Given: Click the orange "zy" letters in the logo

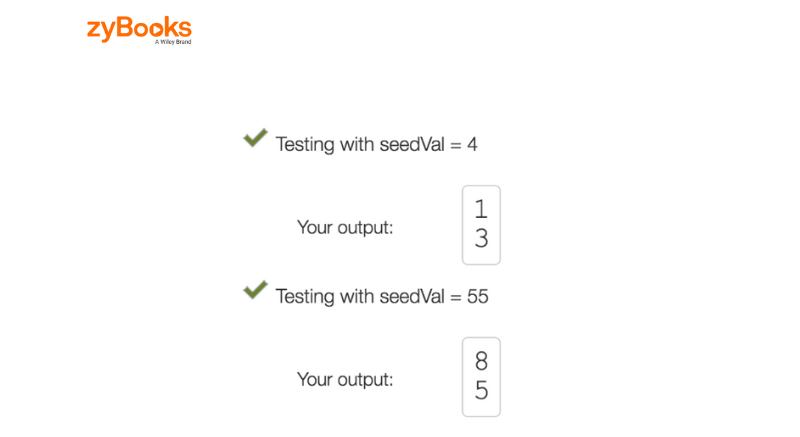Looking at the screenshot, I should (x=102, y=29).
